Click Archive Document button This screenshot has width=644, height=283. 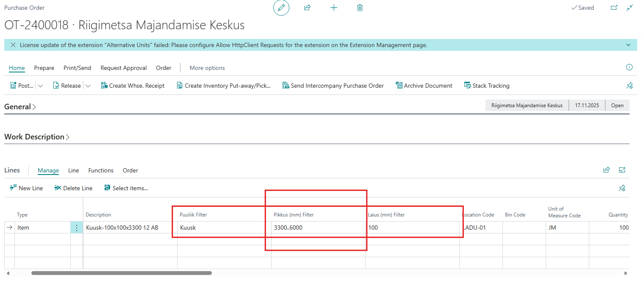[424, 86]
